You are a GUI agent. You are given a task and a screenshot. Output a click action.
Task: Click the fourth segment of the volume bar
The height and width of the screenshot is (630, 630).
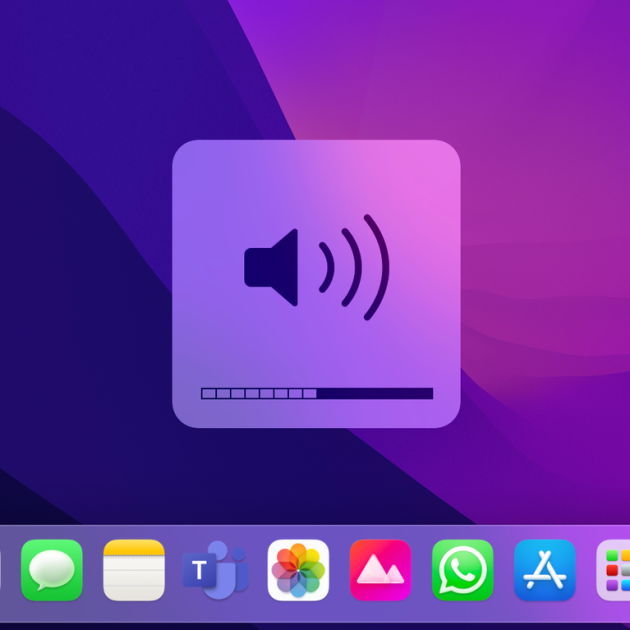coord(252,394)
